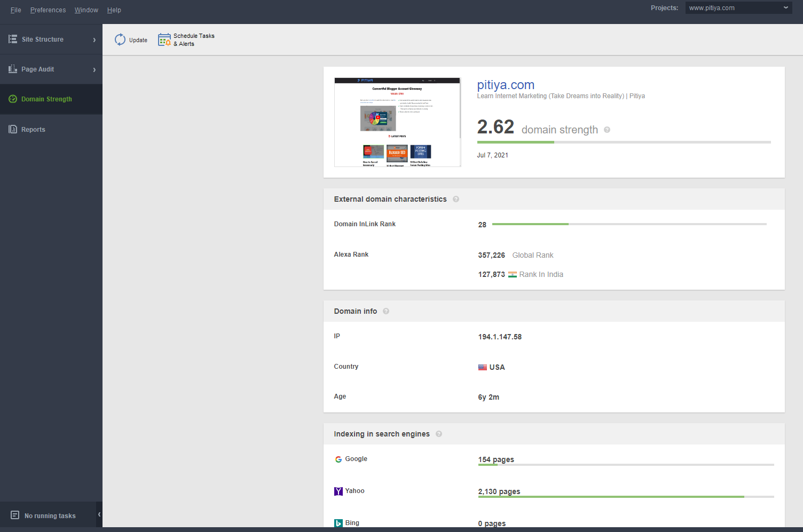Click the Alexa Rank label
This screenshot has height=532, width=803.
[x=351, y=255]
